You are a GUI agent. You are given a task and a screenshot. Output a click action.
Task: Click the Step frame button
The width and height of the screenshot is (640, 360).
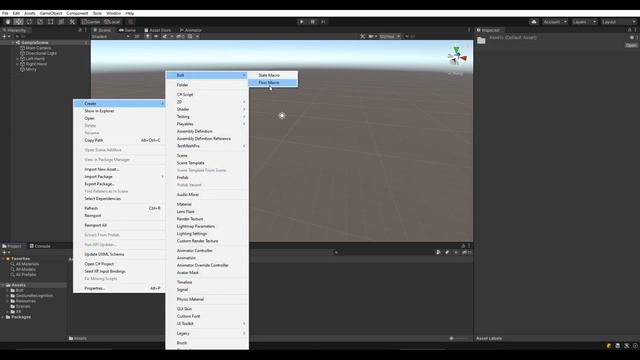pyautogui.click(x=323, y=22)
